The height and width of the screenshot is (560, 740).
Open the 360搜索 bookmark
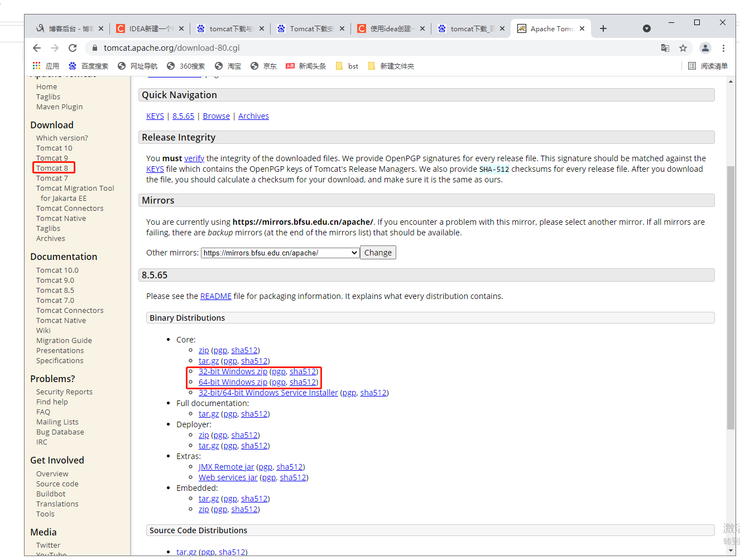coord(186,66)
